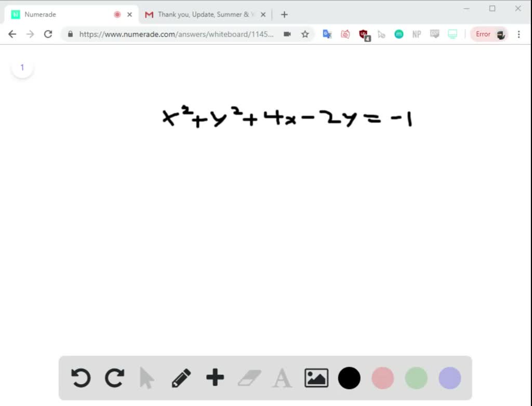Click the Google Translate extension icon
Viewport: 532px width, 406px height.
(x=327, y=34)
